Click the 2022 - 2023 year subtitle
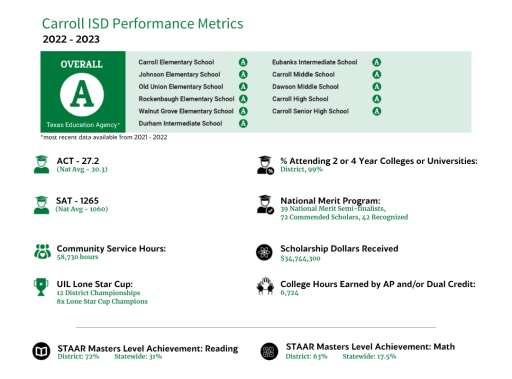 71,39
